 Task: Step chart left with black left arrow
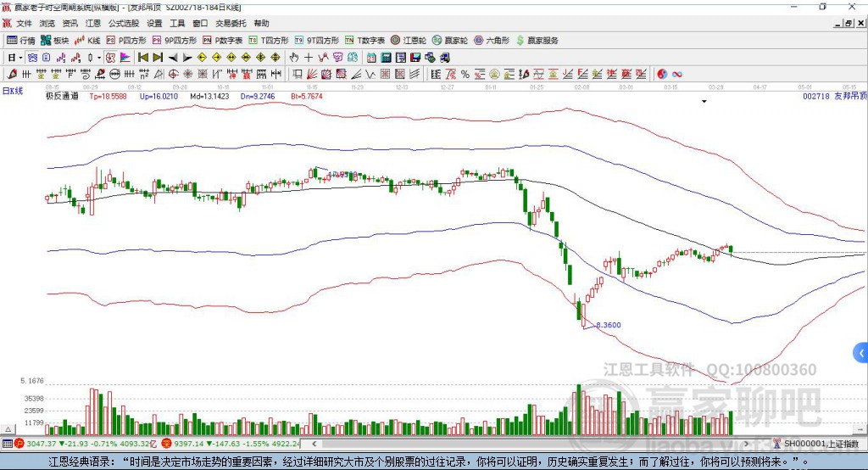(x=173, y=58)
